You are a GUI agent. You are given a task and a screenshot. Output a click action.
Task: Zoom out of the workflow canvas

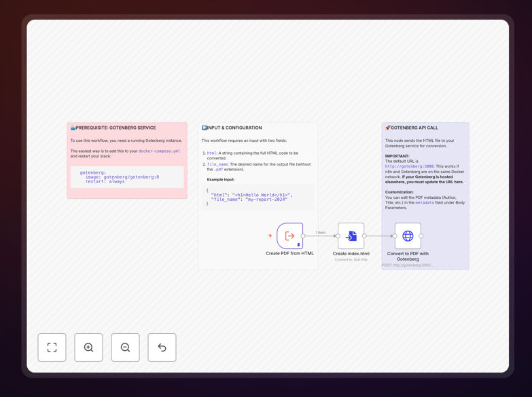[125, 347]
